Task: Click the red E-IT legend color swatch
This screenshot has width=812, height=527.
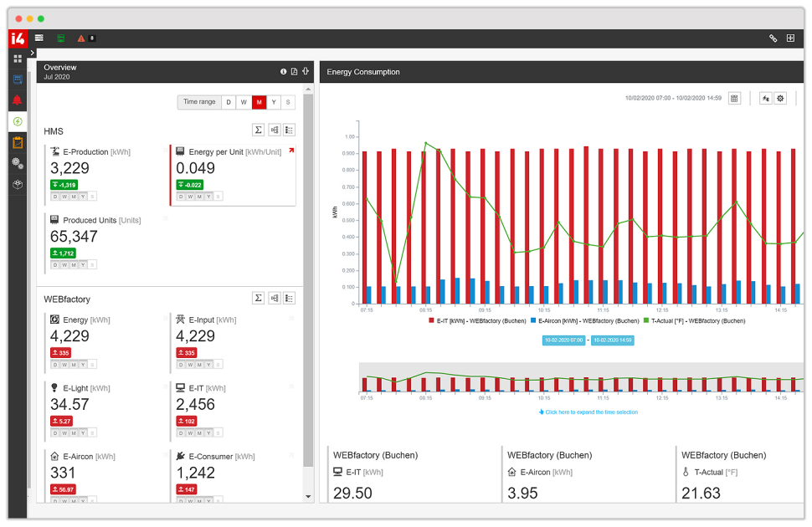Action: (431, 321)
